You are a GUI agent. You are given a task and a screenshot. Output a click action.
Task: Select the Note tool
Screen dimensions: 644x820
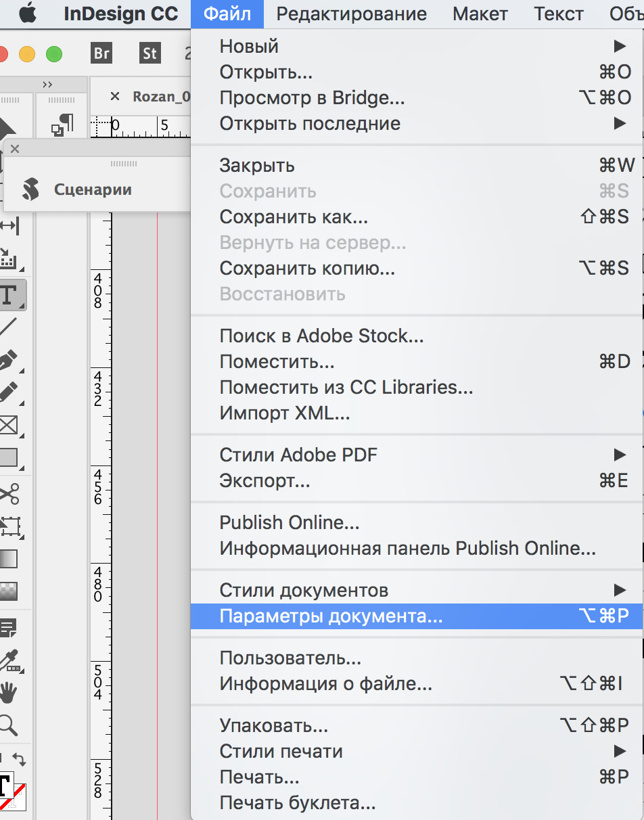9,628
